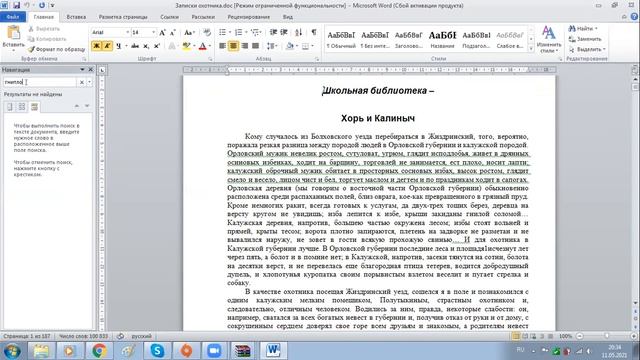Click the Paste (Вставить) clipboard icon
This screenshot has width=640, height=360.
(x=13, y=33)
